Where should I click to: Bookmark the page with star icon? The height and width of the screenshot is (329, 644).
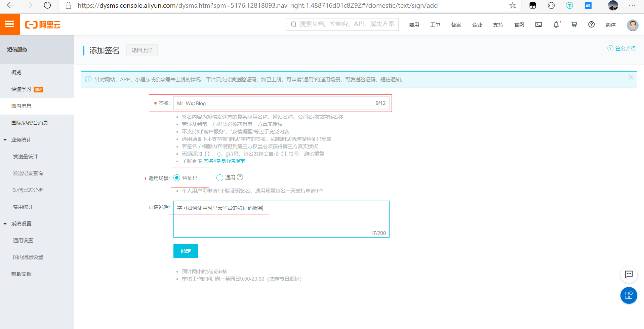513,5
